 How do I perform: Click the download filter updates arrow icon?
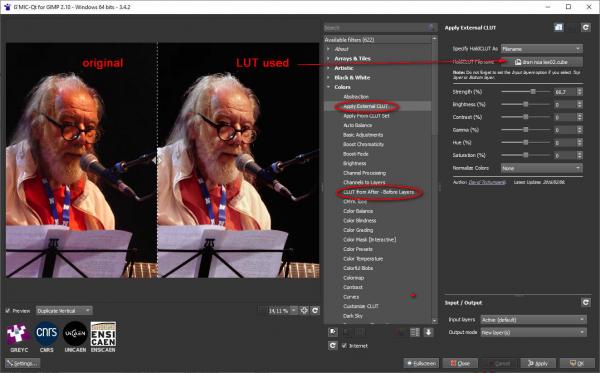tap(428, 332)
